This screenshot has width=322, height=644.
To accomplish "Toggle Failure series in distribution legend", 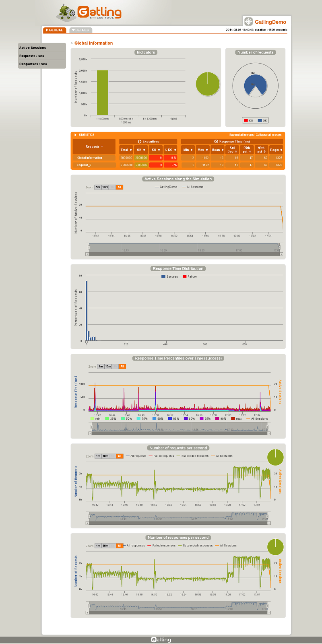I will tap(189, 277).
